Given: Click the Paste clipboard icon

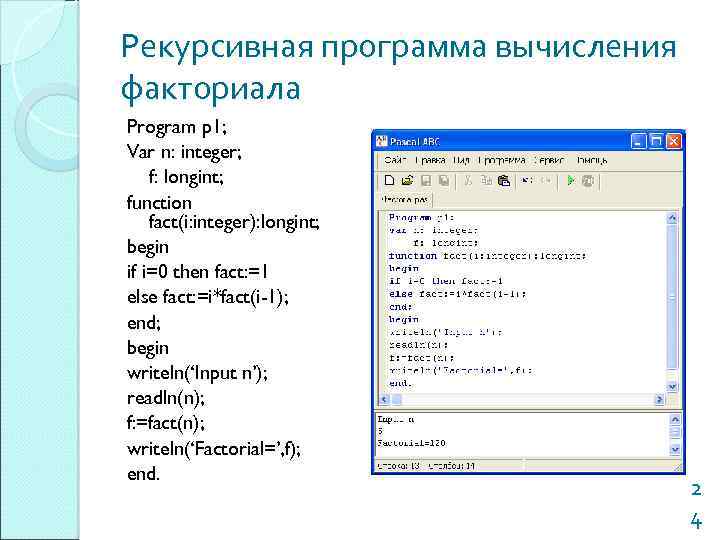Looking at the screenshot, I should tap(504, 180).
